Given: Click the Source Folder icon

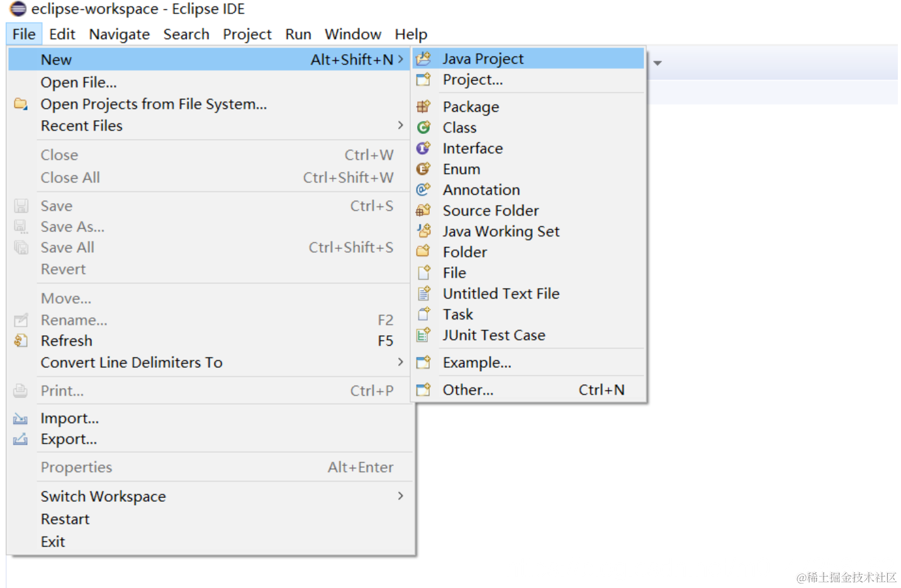Looking at the screenshot, I should (x=423, y=210).
